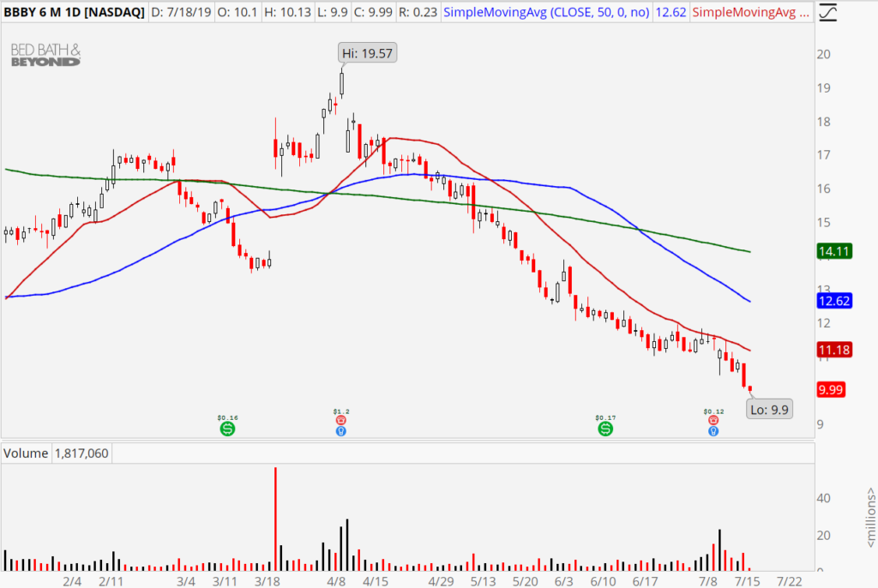
Task: Click the red 11.18 moving average price tag
Action: click(834, 350)
